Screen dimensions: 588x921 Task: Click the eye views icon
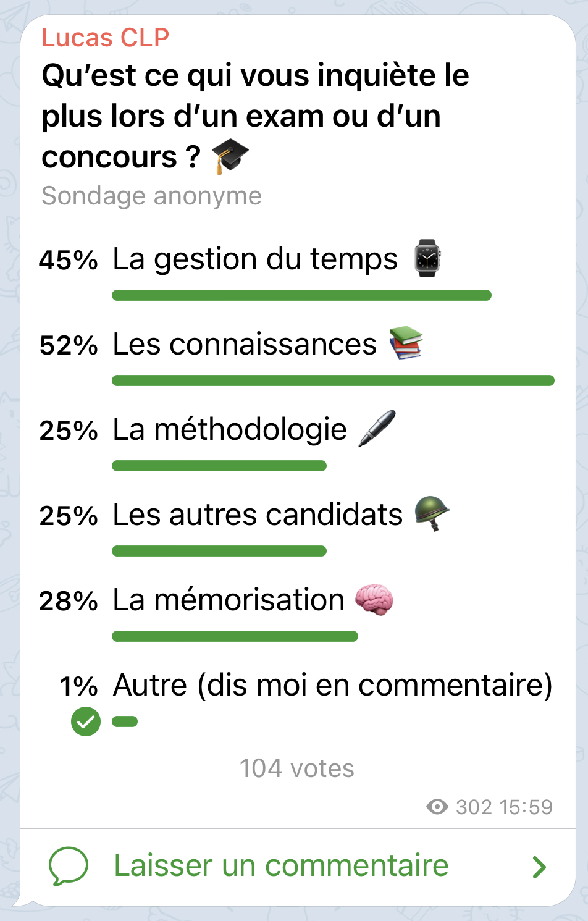click(437, 807)
